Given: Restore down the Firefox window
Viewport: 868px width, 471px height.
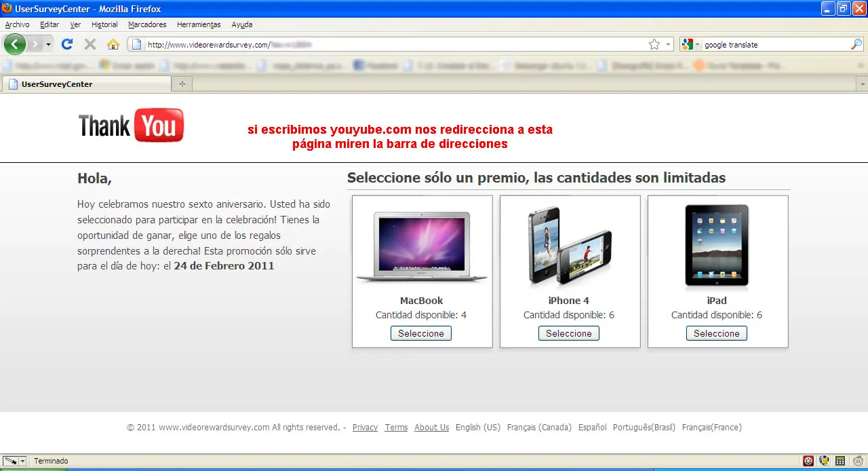Looking at the screenshot, I should coord(844,8).
